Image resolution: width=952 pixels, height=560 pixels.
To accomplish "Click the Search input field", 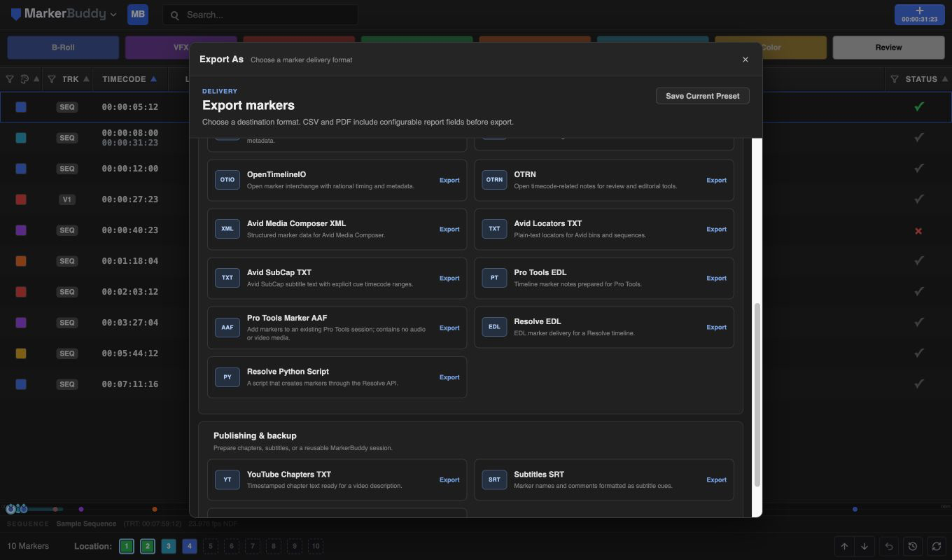I will coord(260,15).
